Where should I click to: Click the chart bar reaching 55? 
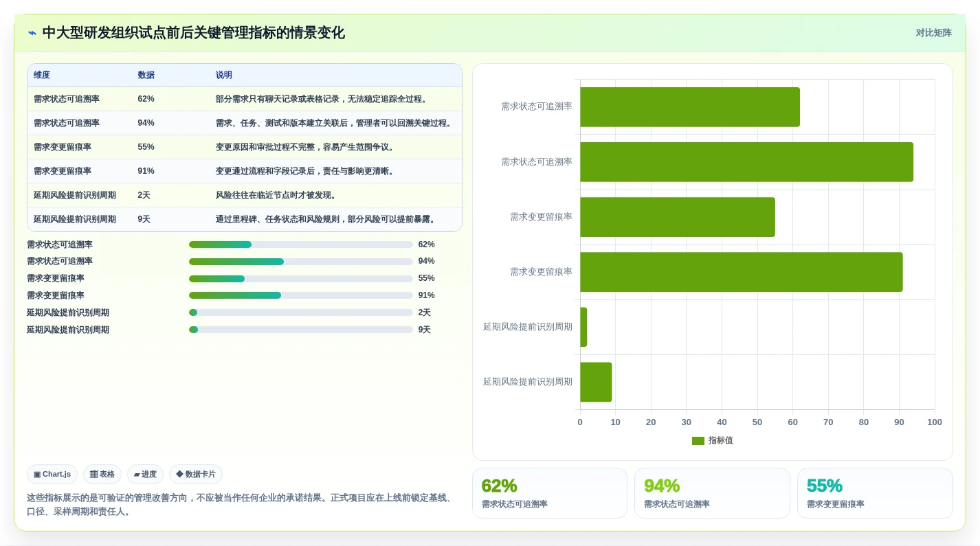(678, 217)
